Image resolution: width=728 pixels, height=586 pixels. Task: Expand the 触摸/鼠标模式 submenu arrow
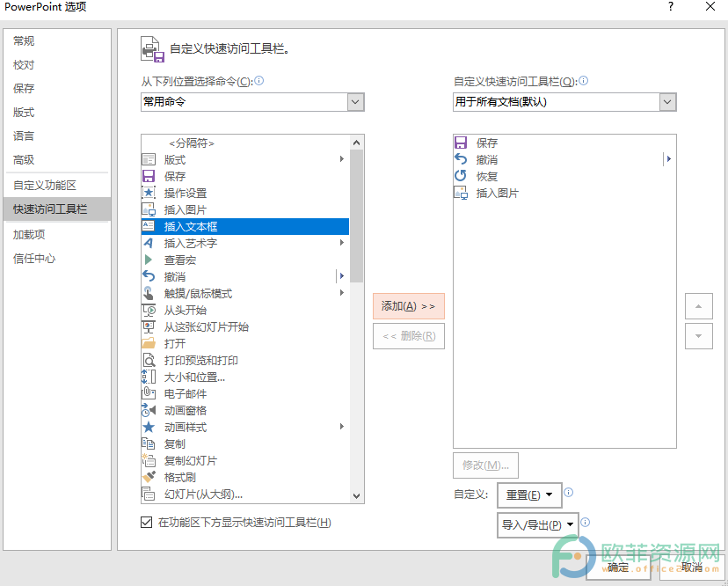pyautogui.click(x=342, y=293)
